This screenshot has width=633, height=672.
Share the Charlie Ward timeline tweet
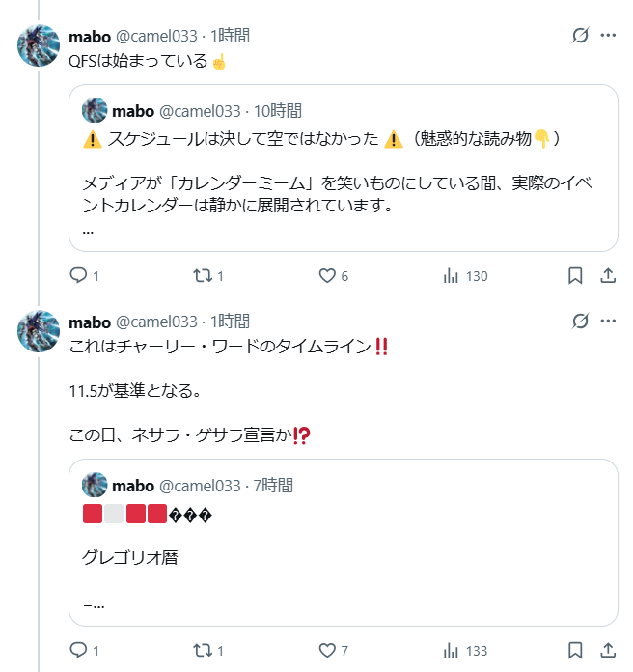609,651
